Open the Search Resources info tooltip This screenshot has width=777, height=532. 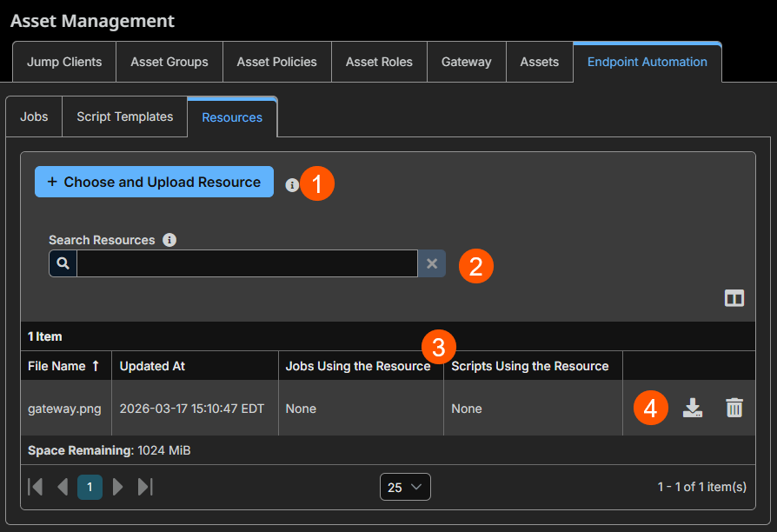tap(169, 240)
